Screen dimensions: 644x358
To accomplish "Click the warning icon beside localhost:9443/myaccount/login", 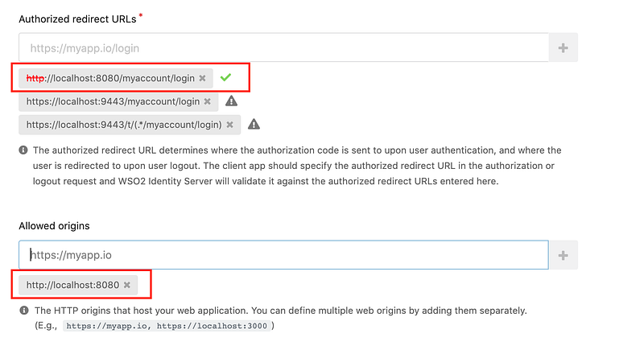I will pyautogui.click(x=231, y=101).
